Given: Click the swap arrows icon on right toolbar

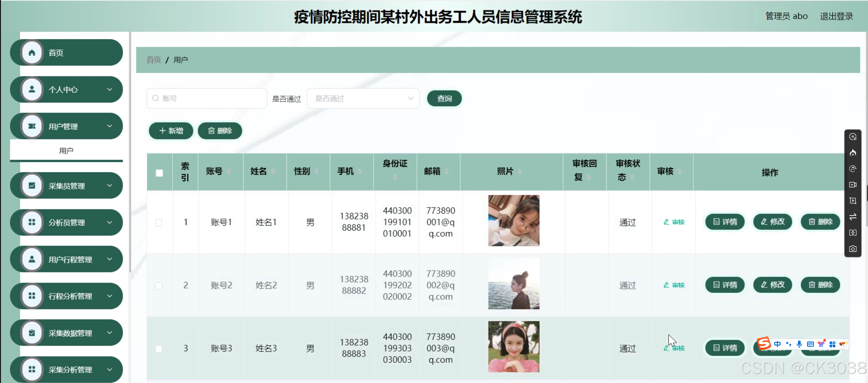Looking at the screenshot, I should pos(852,217).
